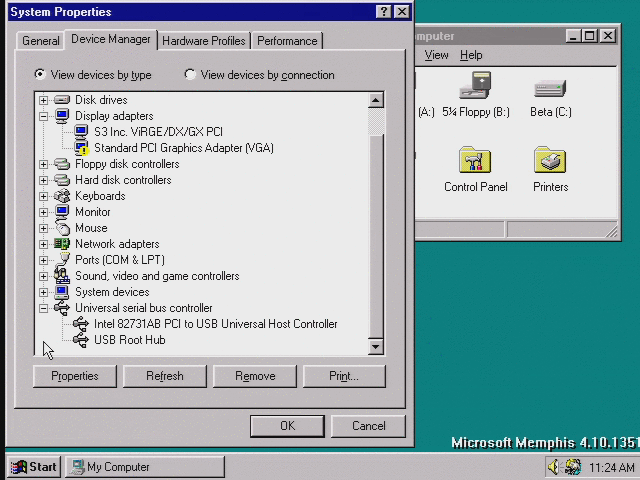This screenshot has height=480, width=640.
Task: Click the Refresh button
Action: (164, 376)
